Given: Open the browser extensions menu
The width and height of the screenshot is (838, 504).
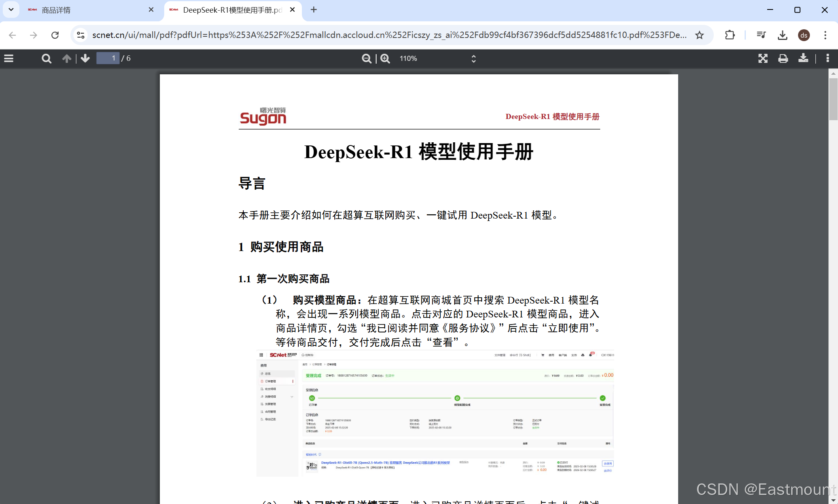Looking at the screenshot, I should coord(730,35).
